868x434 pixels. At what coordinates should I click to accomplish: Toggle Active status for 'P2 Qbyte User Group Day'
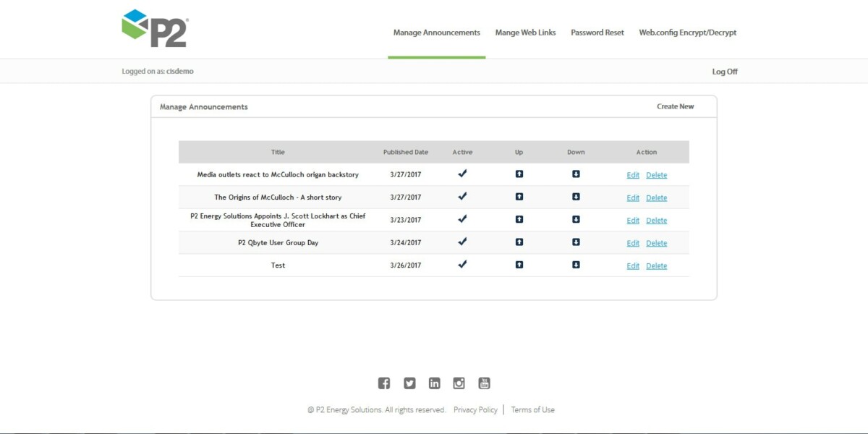click(461, 242)
